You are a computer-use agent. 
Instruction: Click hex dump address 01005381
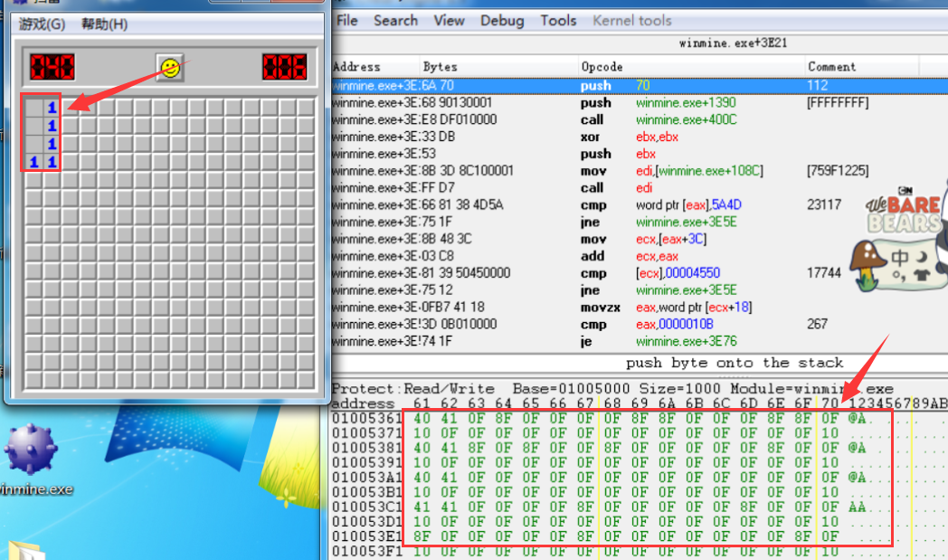[x=367, y=448]
